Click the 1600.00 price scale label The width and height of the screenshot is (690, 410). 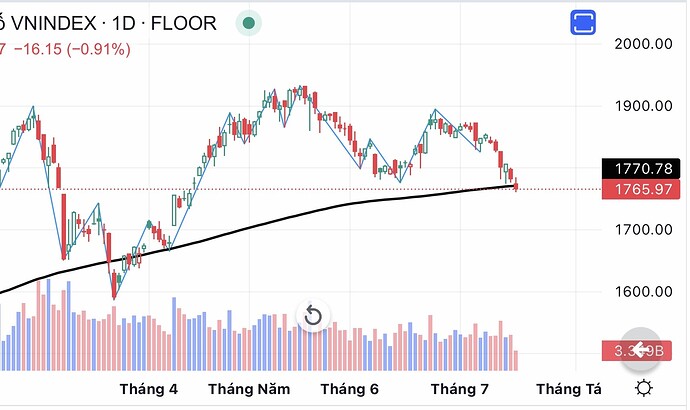tap(643, 291)
